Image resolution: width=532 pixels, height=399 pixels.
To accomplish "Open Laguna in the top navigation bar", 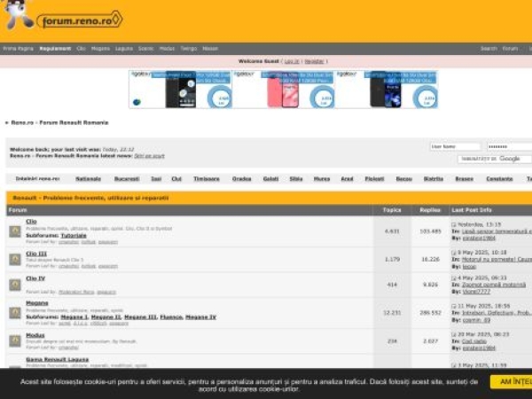I will 124,49.
